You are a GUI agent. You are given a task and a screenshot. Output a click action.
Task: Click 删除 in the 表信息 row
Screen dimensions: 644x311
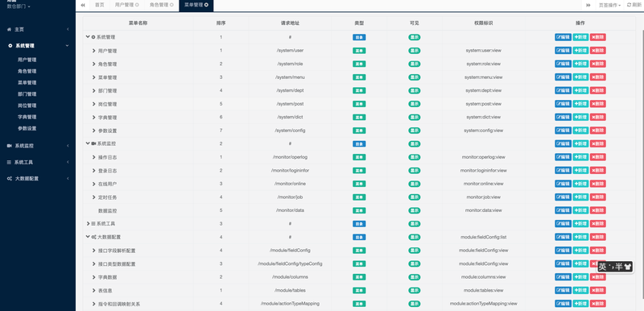pos(597,291)
